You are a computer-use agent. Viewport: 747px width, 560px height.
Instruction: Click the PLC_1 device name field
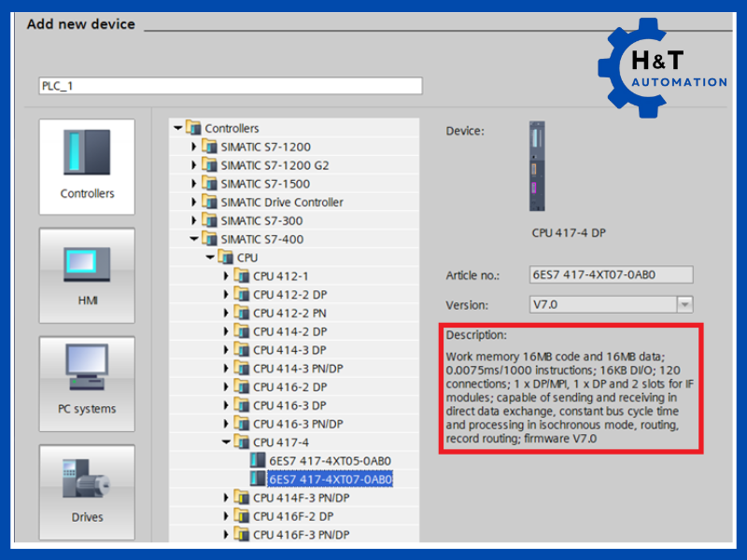230,86
